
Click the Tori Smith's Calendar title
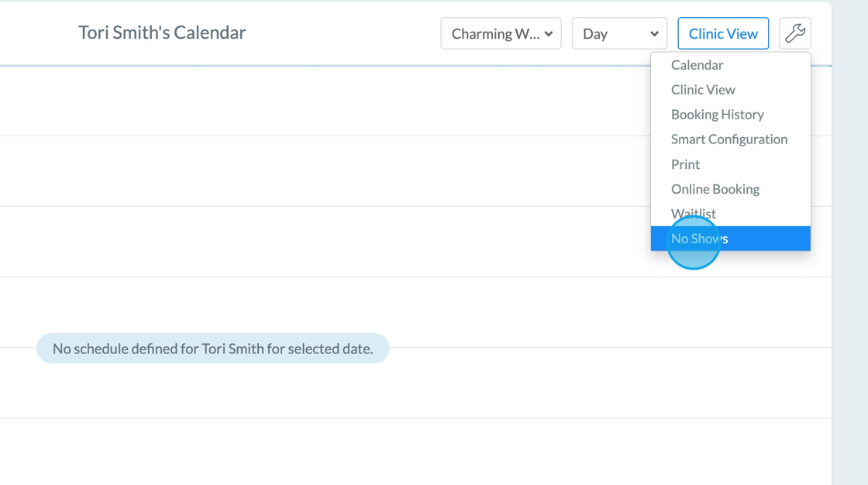tap(162, 33)
